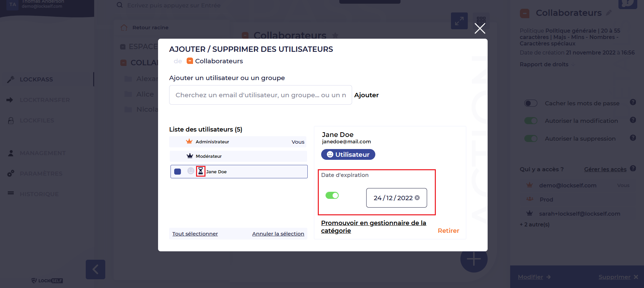Open the 24/12/2022 expiration date picker
The image size is (644, 288).
pyautogui.click(x=392, y=198)
